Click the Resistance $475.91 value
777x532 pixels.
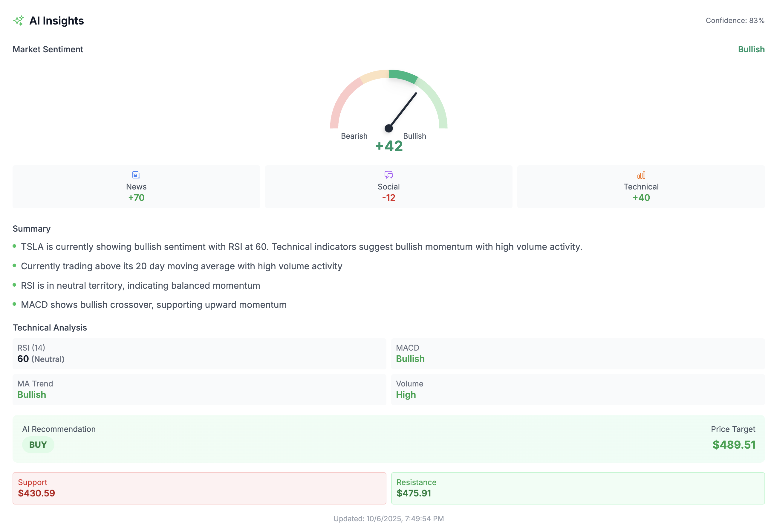click(x=414, y=493)
